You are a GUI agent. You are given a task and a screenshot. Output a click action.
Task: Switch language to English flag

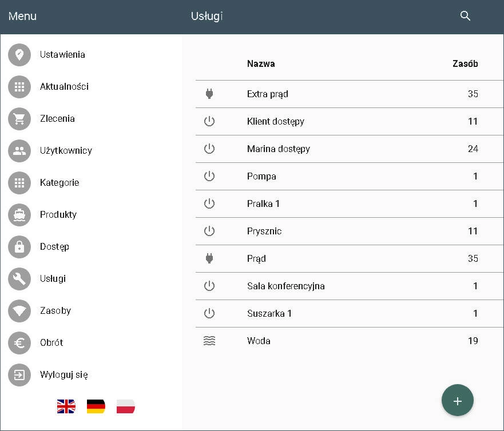(66, 406)
